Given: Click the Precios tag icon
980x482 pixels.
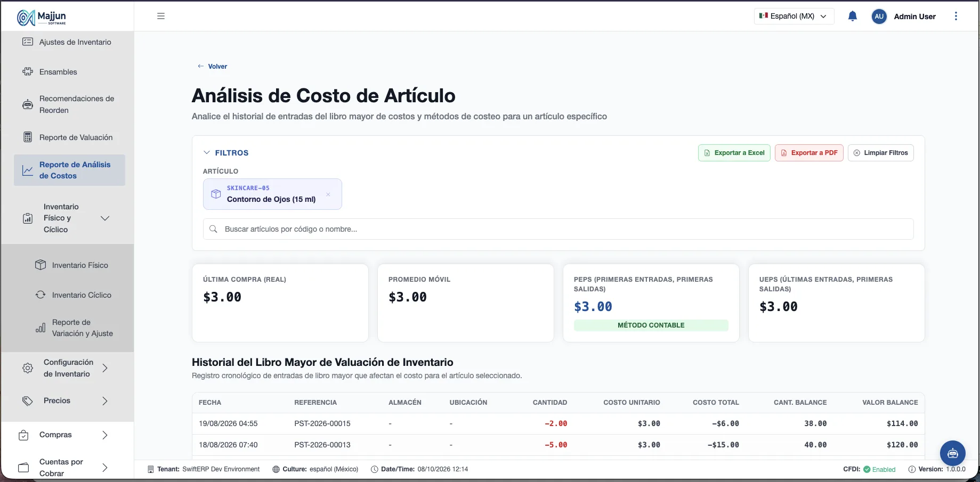Looking at the screenshot, I should click(28, 401).
